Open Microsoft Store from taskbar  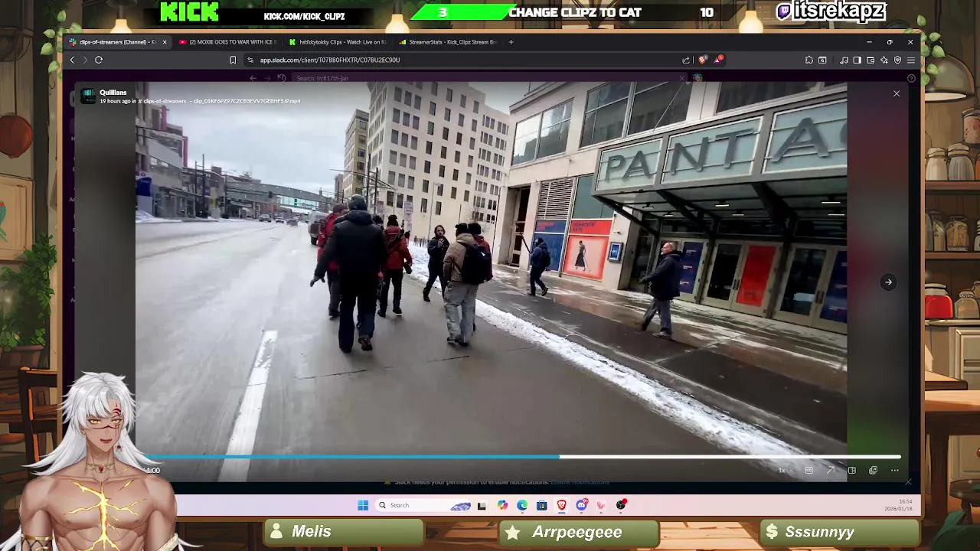[x=542, y=505]
